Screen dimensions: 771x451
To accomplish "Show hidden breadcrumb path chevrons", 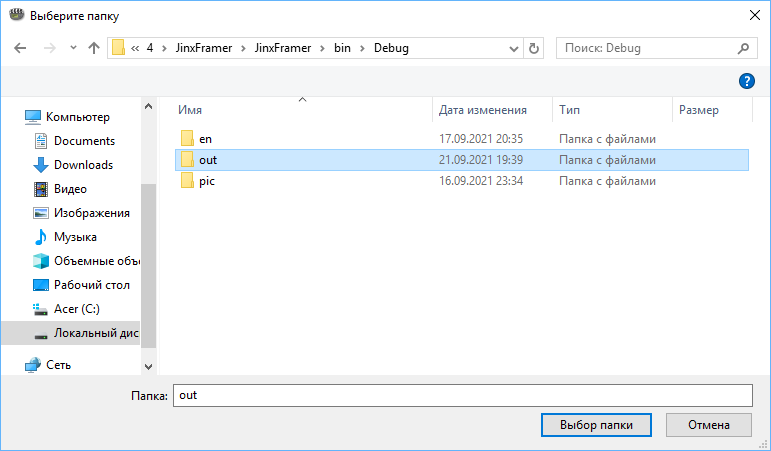I will [135, 48].
